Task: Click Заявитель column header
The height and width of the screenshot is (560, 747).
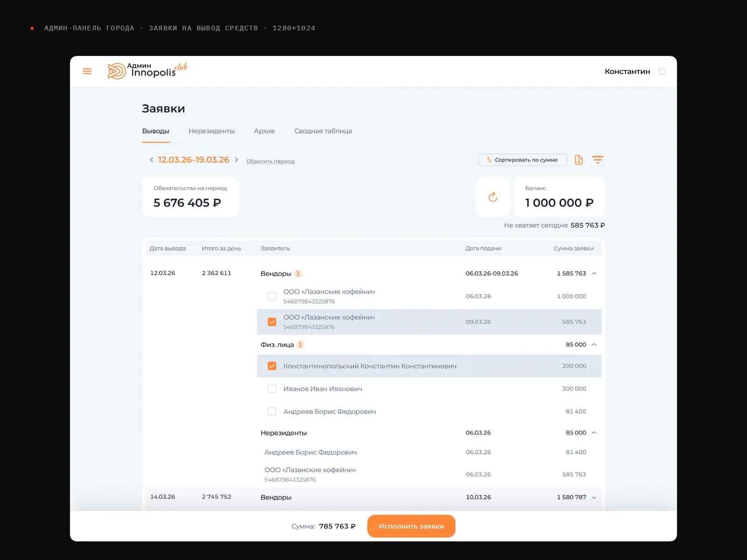Action: click(x=275, y=248)
